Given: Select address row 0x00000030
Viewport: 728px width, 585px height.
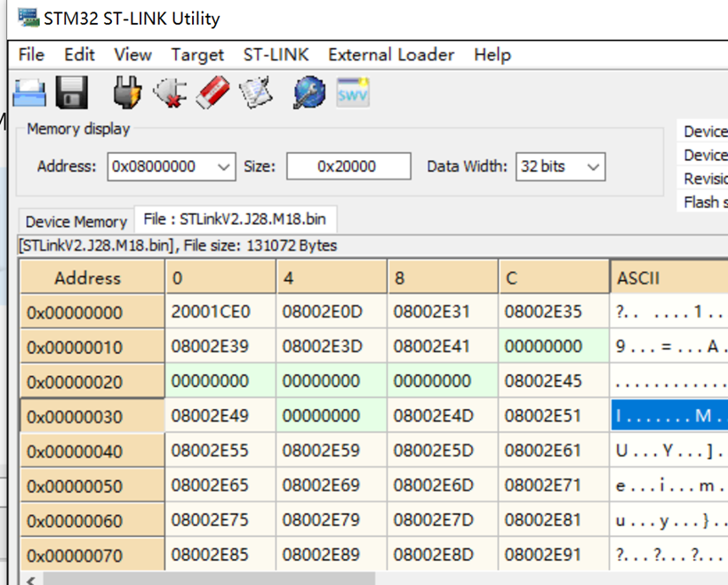Looking at the screenshot, I should point(92,416).
